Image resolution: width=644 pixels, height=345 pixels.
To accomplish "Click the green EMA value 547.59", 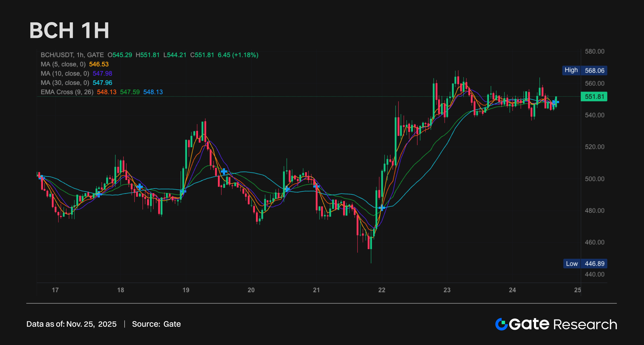I will pos(130,92).
